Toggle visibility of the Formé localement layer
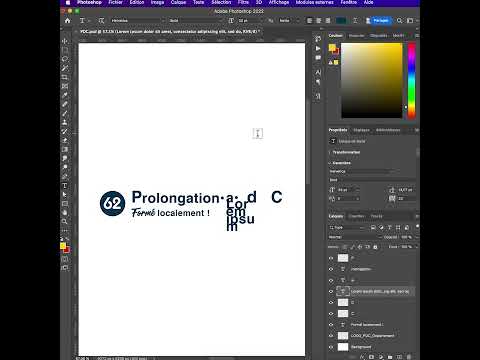Viewport: 480px width, 360px height. click(331, 325)
